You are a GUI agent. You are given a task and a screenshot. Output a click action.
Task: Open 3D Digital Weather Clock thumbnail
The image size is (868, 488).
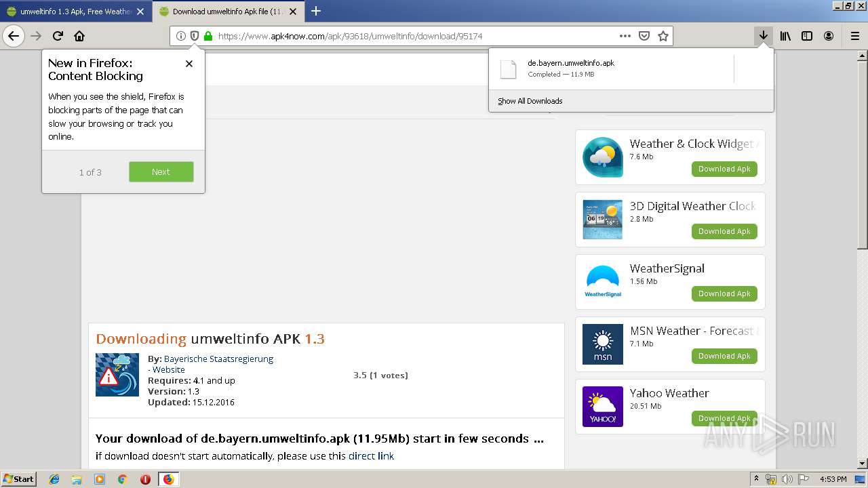click(x=603, y=220)
